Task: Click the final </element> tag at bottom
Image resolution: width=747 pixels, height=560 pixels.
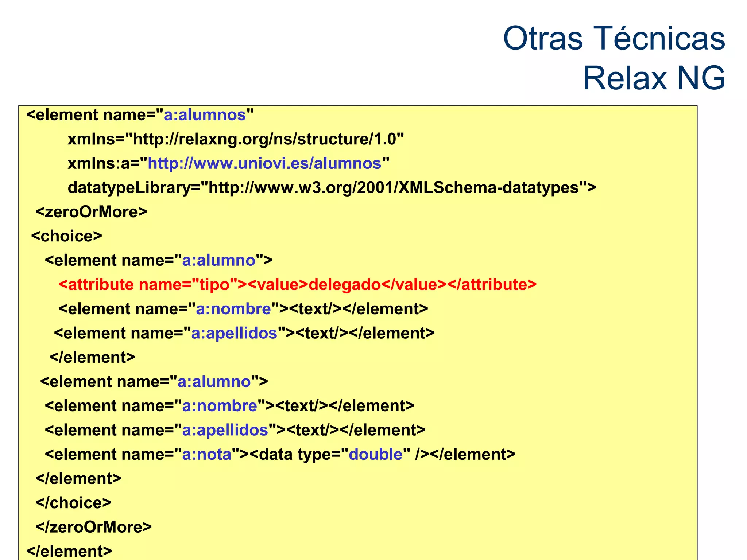Action: click(x=69, y=551)
